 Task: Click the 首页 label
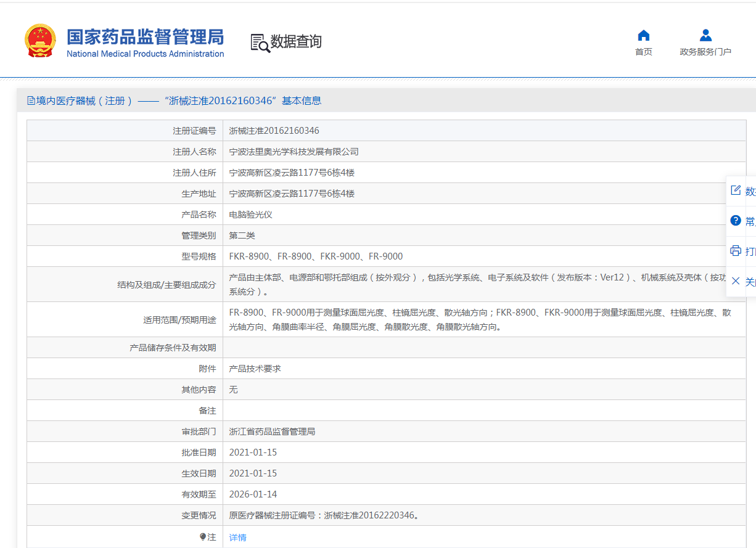click(643, 52)
